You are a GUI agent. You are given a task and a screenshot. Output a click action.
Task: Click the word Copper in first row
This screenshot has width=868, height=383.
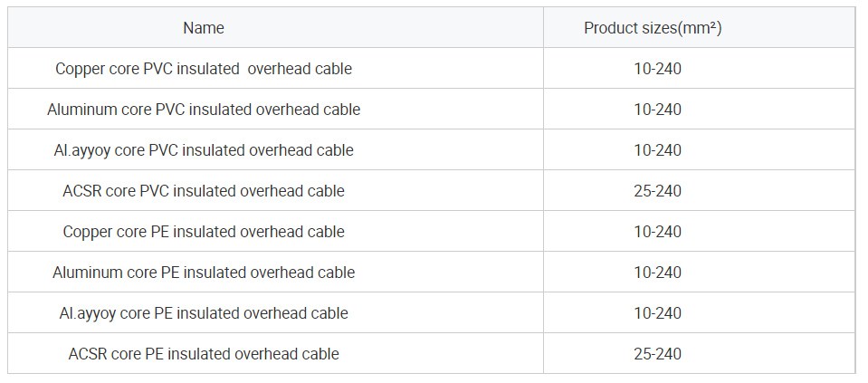77,70
